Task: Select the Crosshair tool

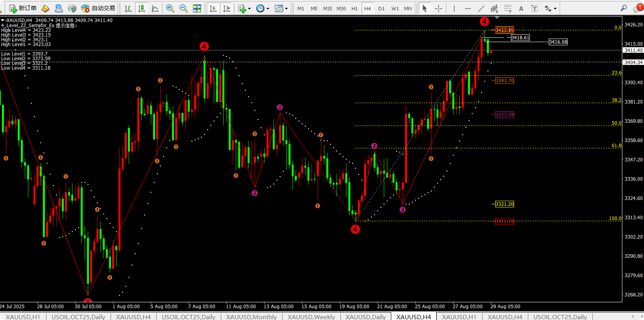Action: [439, 8]
